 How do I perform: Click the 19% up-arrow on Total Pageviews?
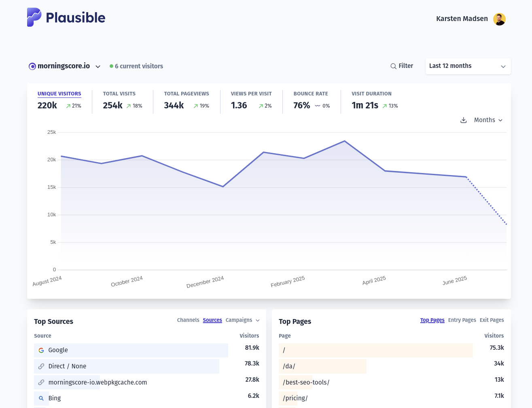(196, 106)
